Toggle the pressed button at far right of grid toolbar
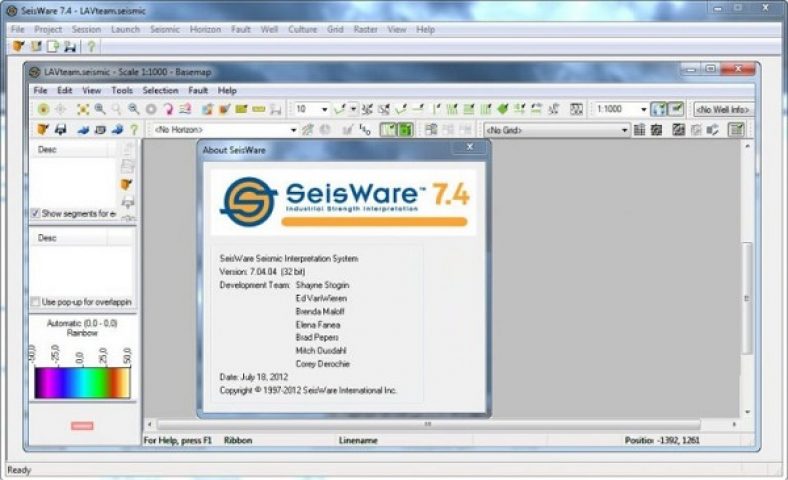788x480 pixels. click(x=736, y=130)
